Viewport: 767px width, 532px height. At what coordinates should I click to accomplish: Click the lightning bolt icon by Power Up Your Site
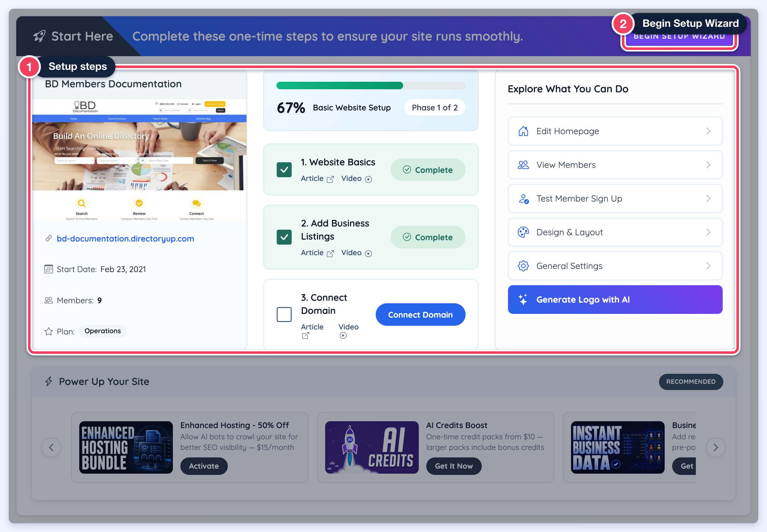tap(49, 381)
